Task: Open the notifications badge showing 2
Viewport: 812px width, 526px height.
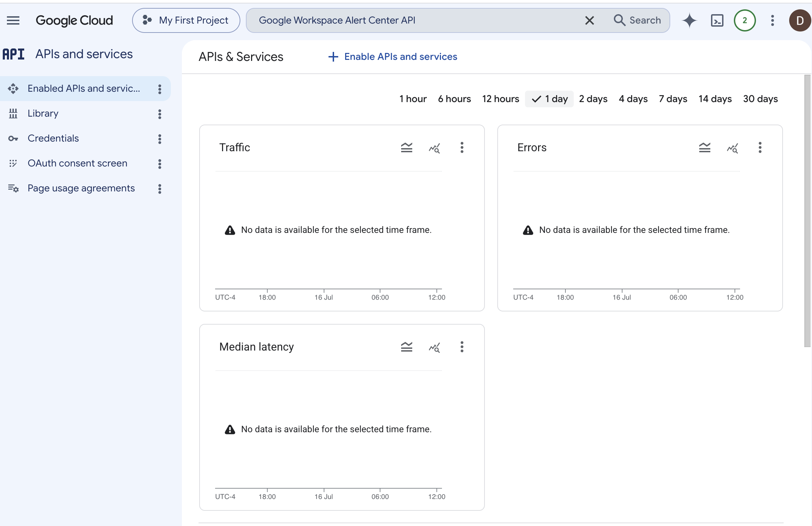Action: 745,20
